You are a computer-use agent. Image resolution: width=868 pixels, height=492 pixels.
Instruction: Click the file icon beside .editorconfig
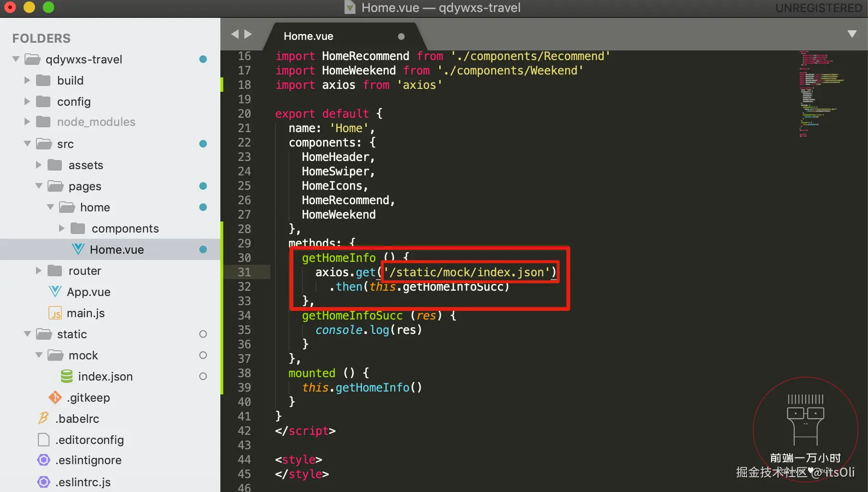coord(44,440)
